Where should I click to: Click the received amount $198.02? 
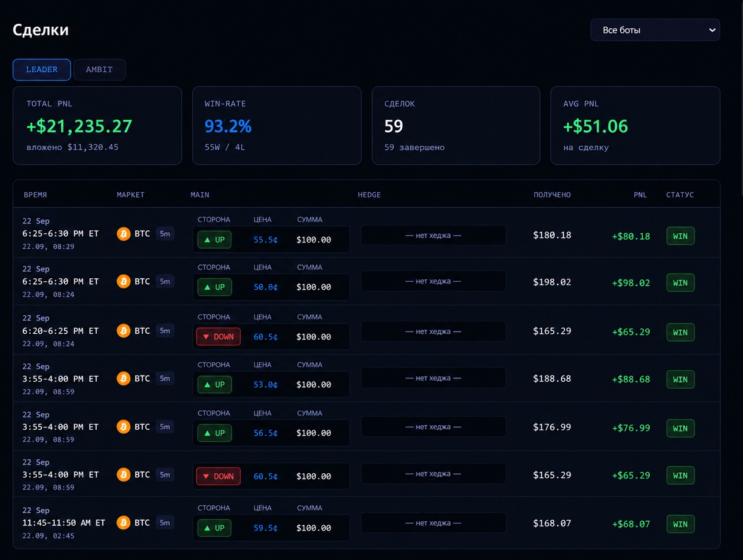pyautogui.click(x=552, y=282)
